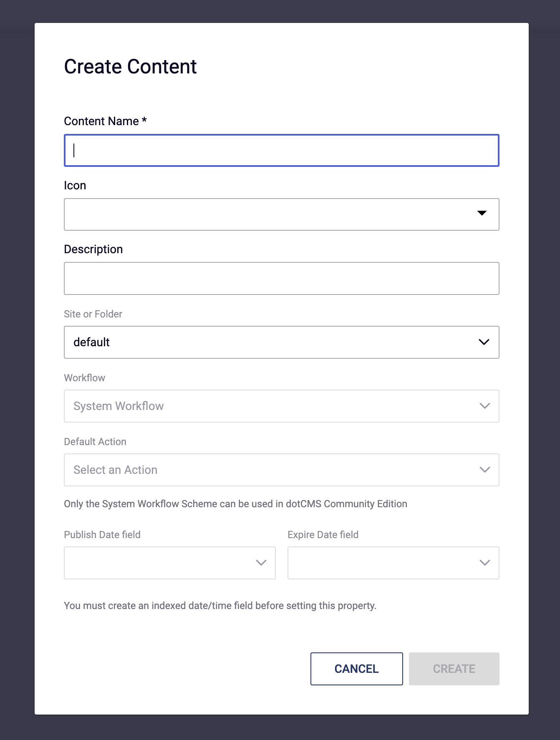Click the Publish Date field chevron
Screen dimensions: 560x740
coord(261,563)
